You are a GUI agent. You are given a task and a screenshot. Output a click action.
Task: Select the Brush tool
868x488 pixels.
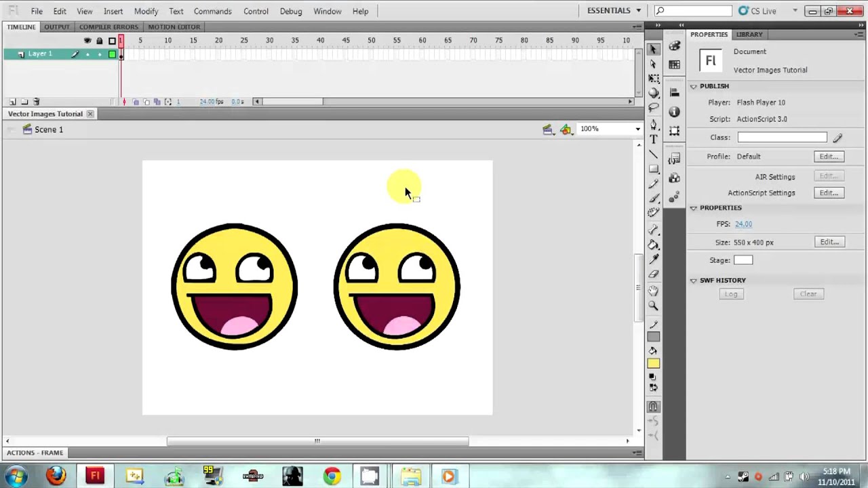(x=653, y=198)
